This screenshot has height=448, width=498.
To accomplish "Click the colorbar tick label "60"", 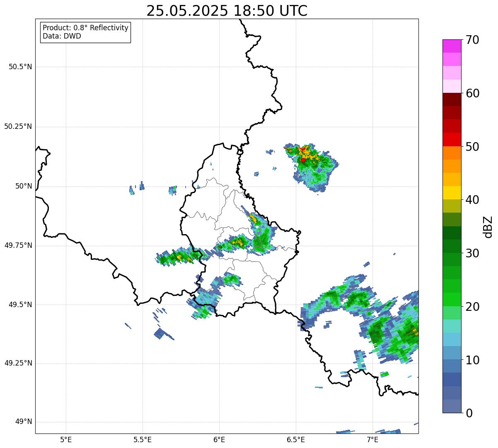I will 472,93.
